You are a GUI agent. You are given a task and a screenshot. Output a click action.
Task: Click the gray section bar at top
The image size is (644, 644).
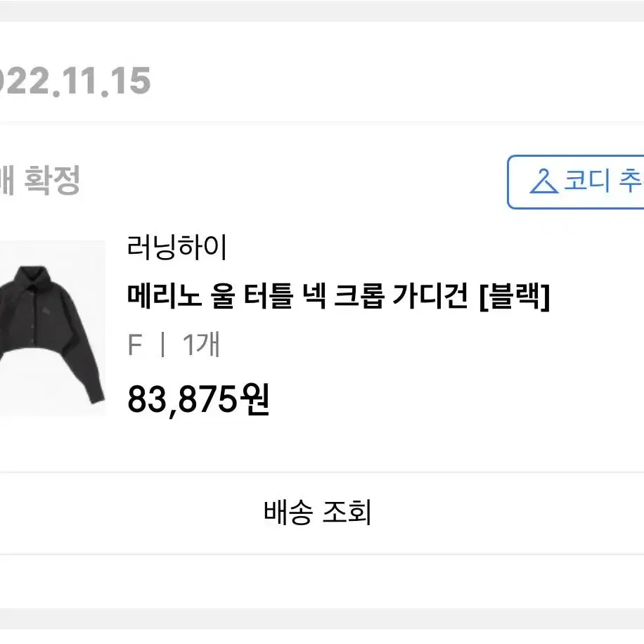(x=322, y=11)
